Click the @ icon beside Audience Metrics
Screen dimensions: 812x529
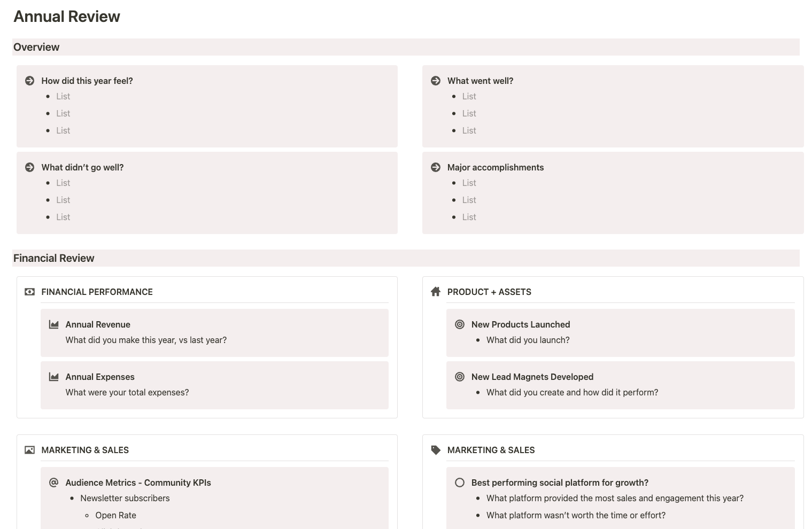pos(54,483)
